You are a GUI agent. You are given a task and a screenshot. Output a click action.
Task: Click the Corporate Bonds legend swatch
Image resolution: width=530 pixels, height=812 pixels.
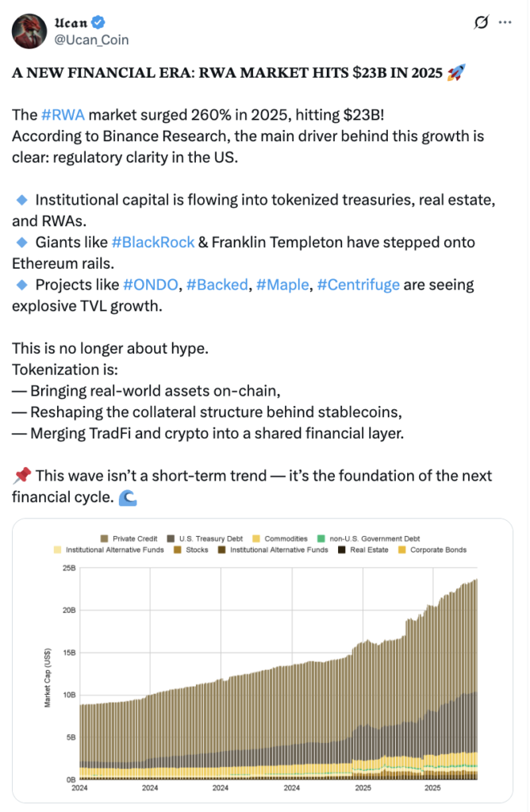pos(399,550)
